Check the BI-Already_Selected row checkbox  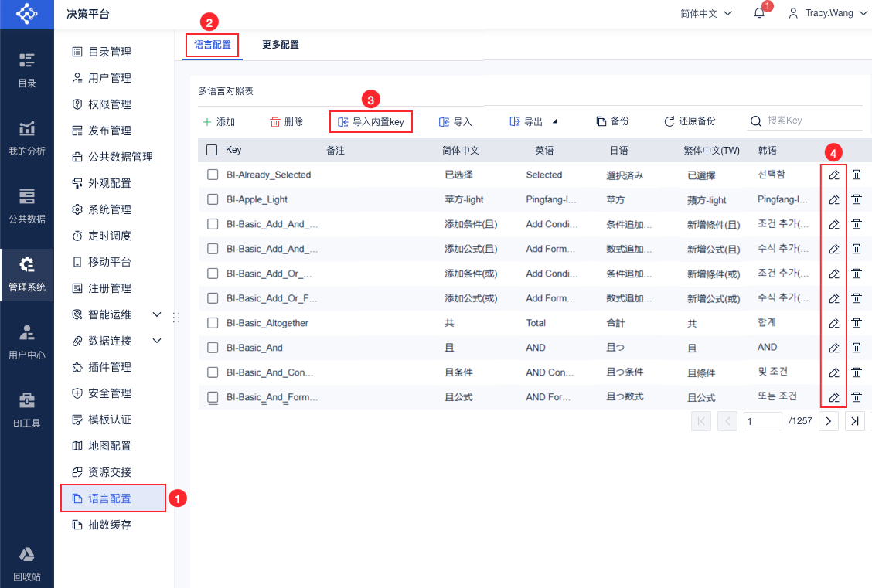[x=213, y=175]
